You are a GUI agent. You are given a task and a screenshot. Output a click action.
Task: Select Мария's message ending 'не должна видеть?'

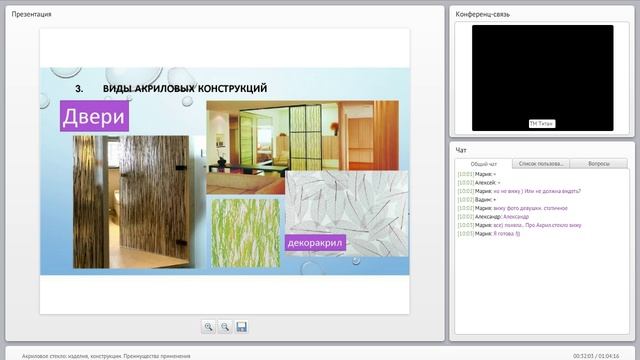pos(519,191)
